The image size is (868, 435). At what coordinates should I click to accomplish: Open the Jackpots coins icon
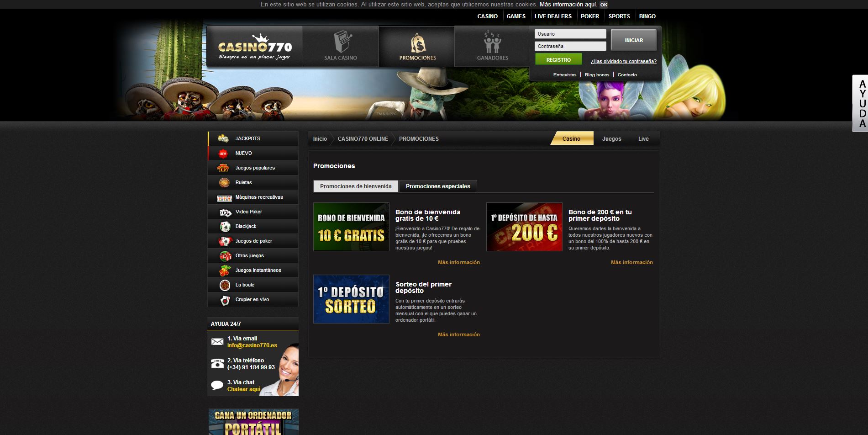[x=223, y=138]
